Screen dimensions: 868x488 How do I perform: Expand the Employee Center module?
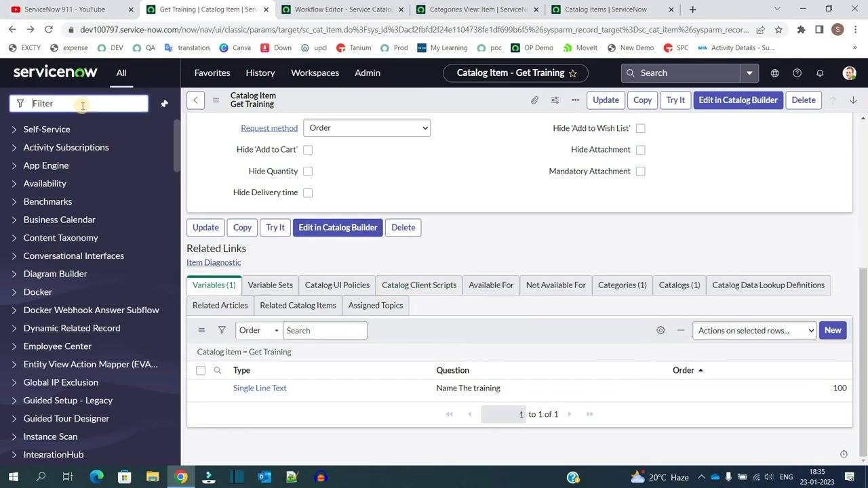click(57, 346)
